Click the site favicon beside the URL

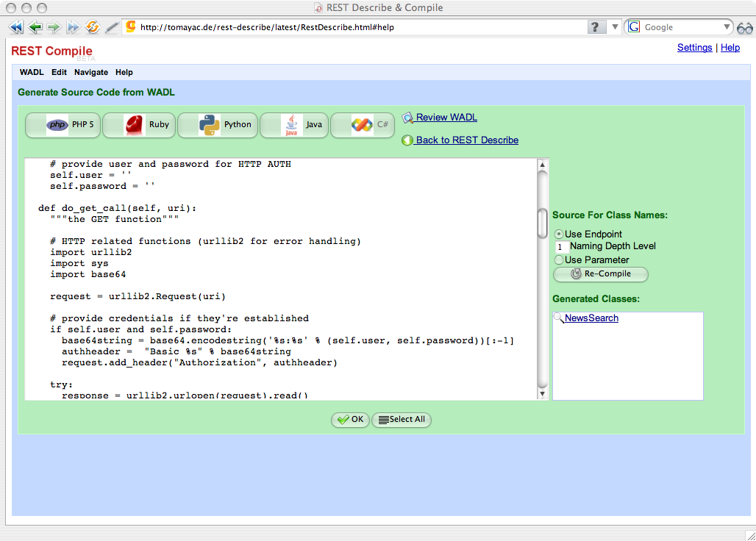tap(130, 26)
